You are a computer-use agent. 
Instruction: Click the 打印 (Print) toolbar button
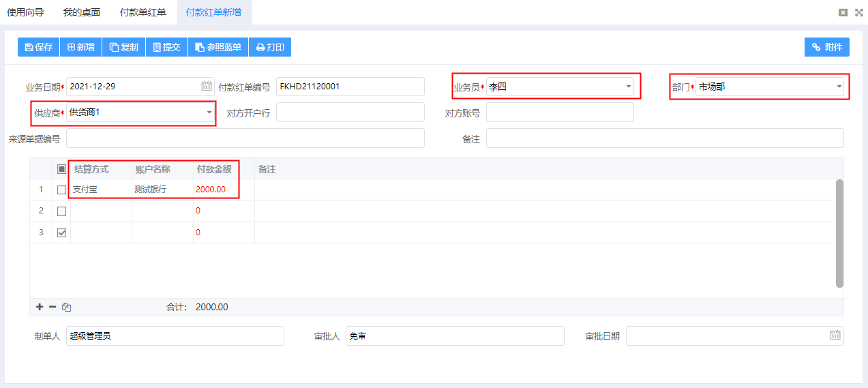point(270,47)
